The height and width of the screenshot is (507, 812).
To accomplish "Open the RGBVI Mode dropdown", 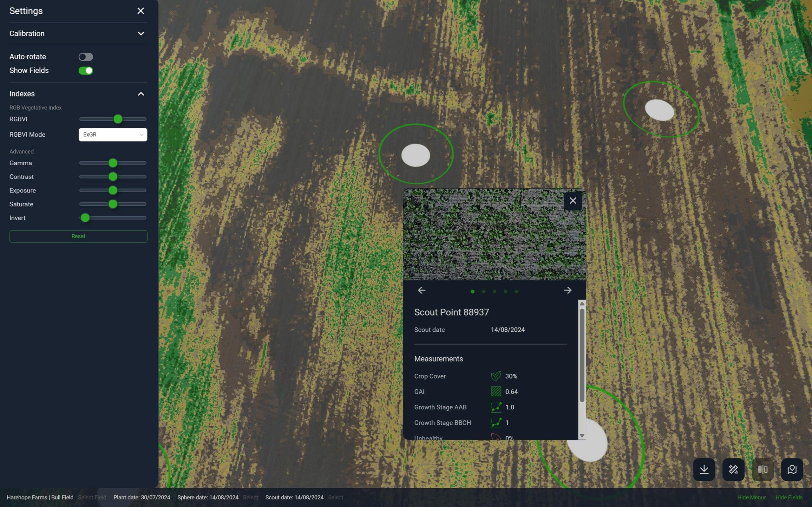I will tap(113, 135).
